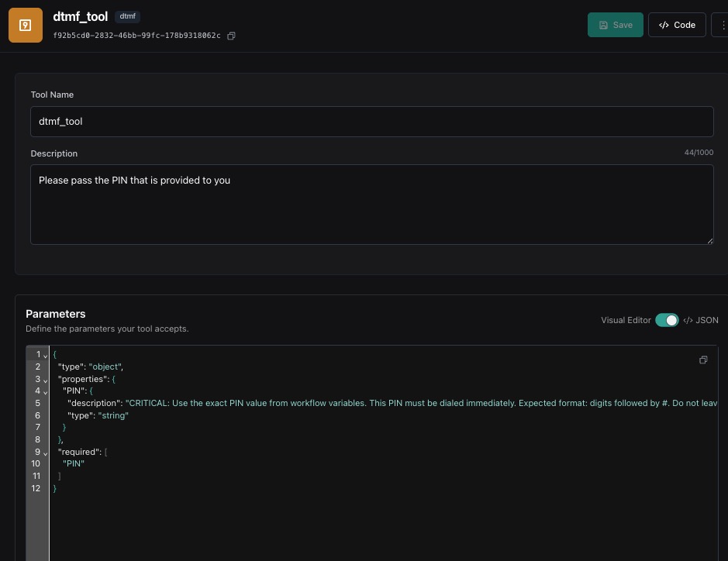Image resolution: width=728 pixels, height=561 pixels.
Task: Collapse the properties object on line 3
Action: 45,380
